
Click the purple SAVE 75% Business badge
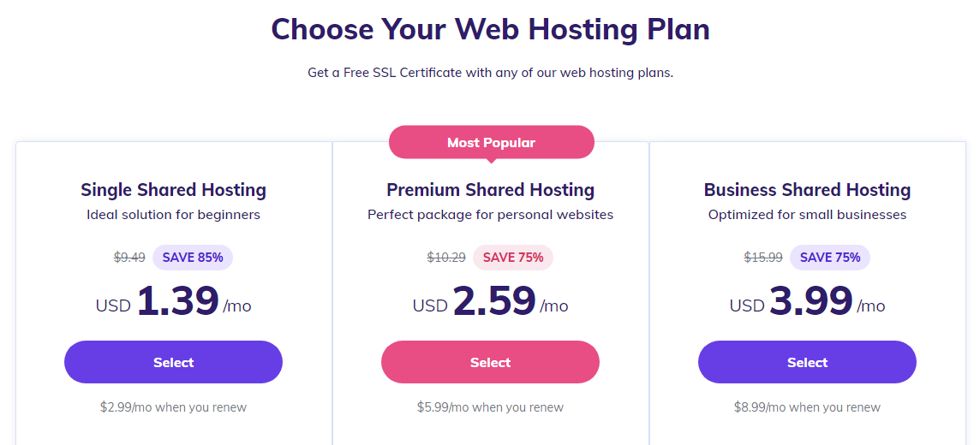(x=830, y=257)
